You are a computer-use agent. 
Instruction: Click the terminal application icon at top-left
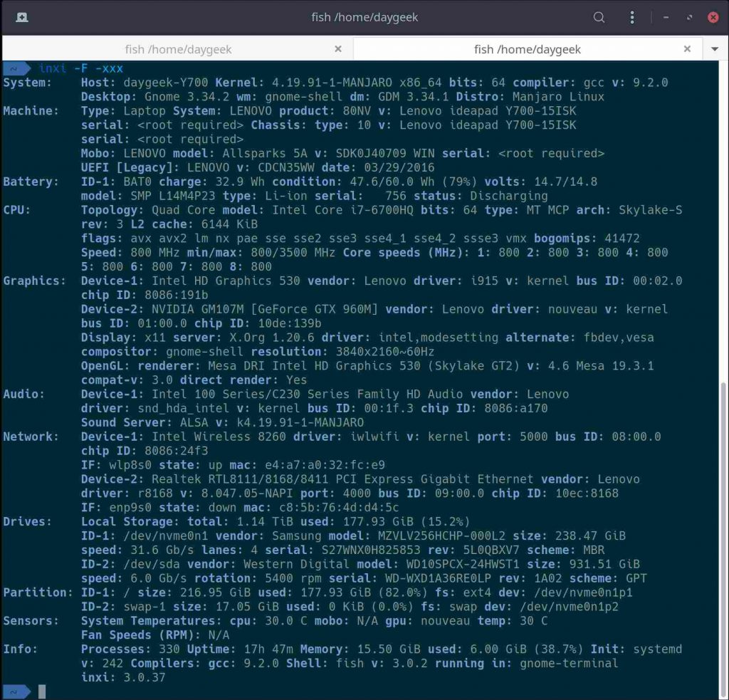(21, 17)
